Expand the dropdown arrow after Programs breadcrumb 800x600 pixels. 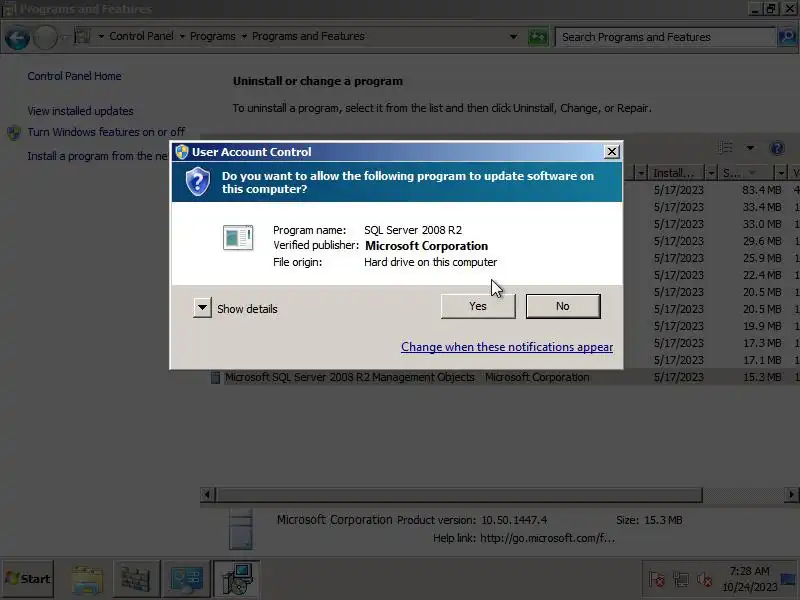click(x=244, y=37)
